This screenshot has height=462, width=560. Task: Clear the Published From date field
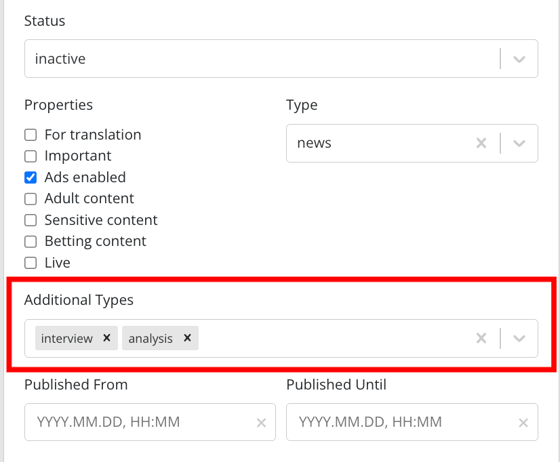click(x=261, y=423)
